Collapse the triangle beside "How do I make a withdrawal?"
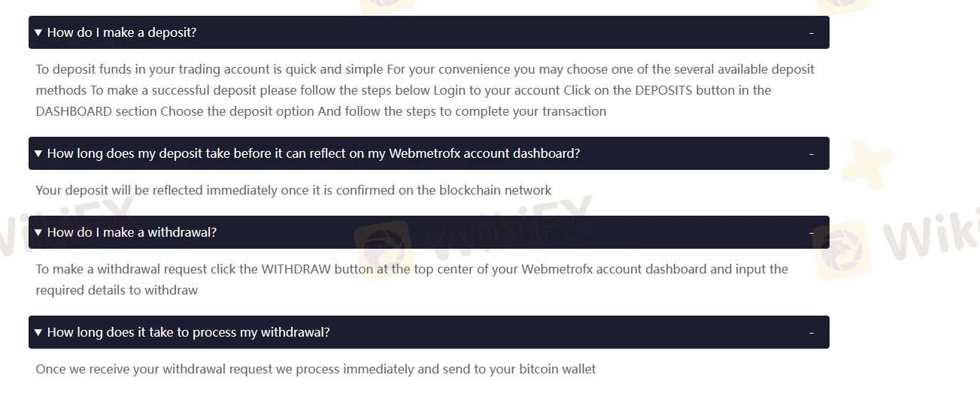 pyautogui.click(x=38, y=232)
